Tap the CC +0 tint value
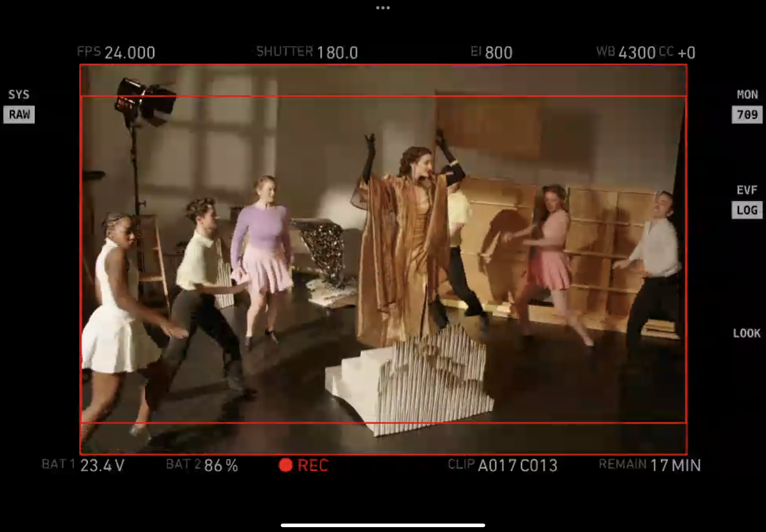 [x=678, y=52]
